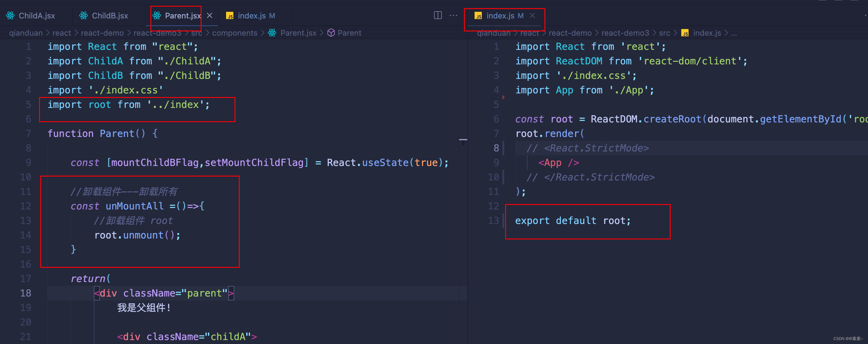This screenshot has width=868, height=344.
Task: Click the left editor minimap scrollbar marker
Action: (463, 139)
